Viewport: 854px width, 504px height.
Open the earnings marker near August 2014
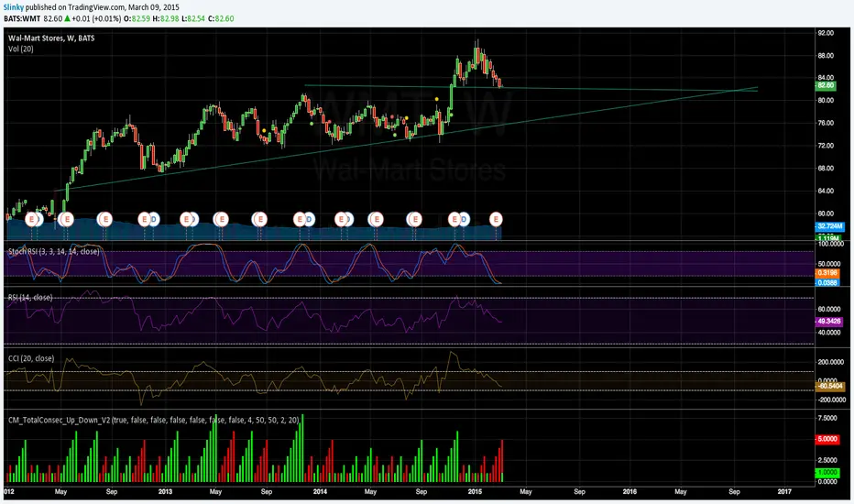pyautogui.click(x=416, y=219)
